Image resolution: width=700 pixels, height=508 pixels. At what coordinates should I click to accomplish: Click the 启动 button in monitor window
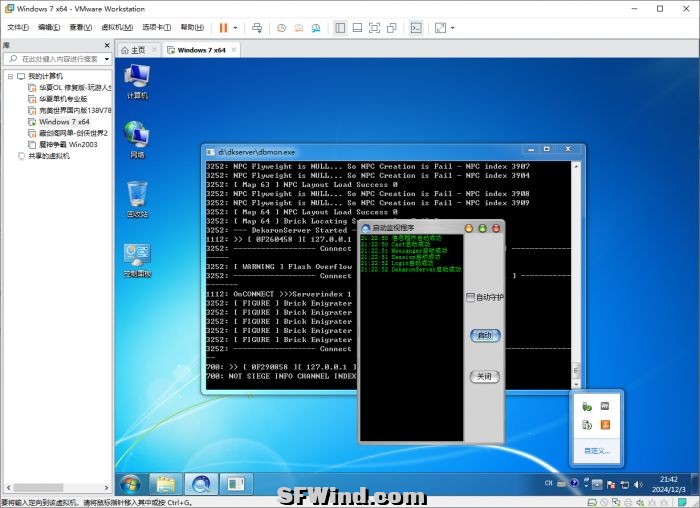[x=485, y=336]
